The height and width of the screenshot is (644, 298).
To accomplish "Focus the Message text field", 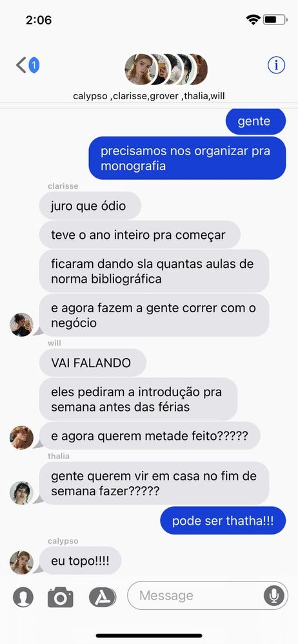I will [x=208, y=596].
